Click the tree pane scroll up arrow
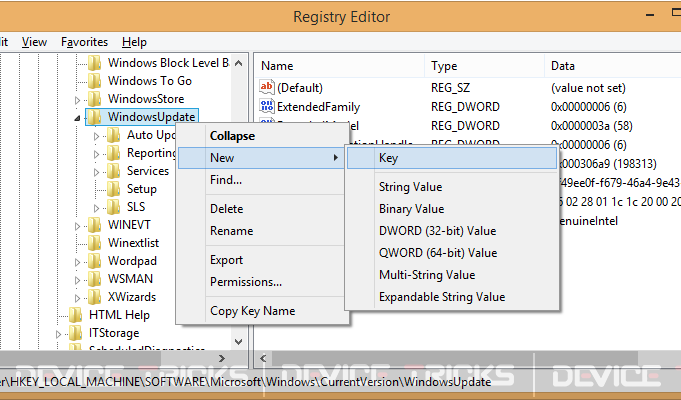The width and height of the screenshot is (681, 400). pyautogui.click(x=238, y=63)
